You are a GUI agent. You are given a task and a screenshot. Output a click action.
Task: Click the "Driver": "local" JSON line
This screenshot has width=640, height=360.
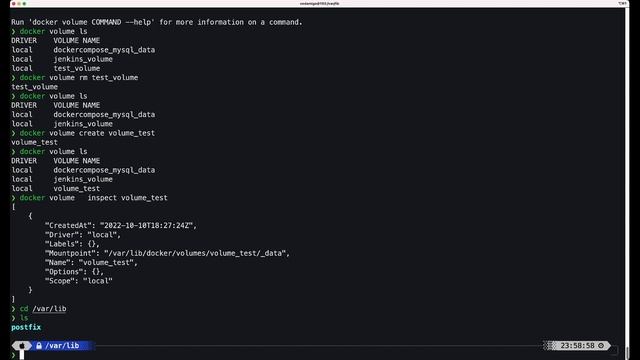click(83, 235)
